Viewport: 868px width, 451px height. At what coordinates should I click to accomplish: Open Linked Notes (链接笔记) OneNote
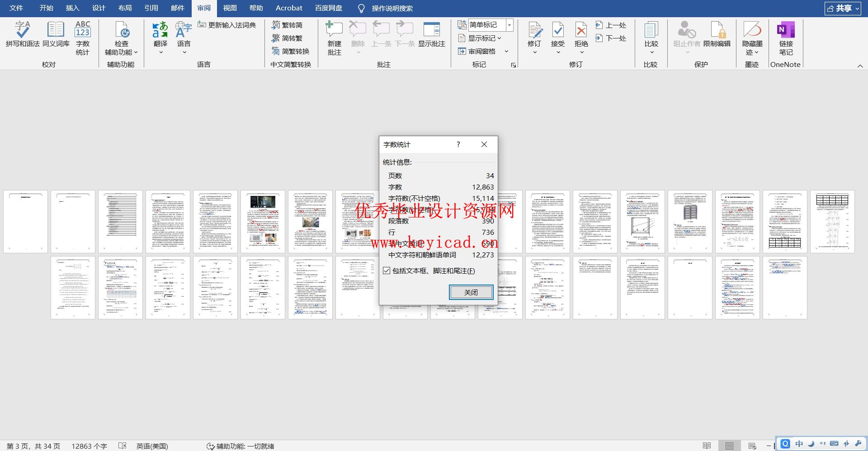pos(786,38)
